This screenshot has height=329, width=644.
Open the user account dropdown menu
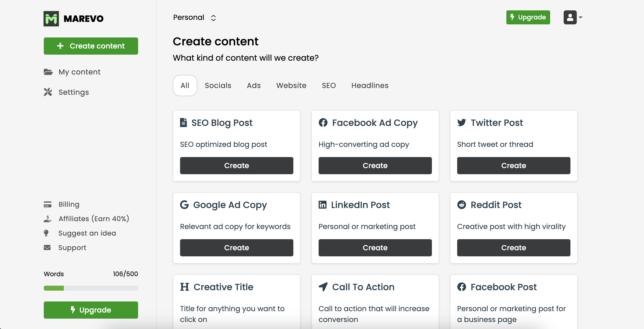click(573, 18)
